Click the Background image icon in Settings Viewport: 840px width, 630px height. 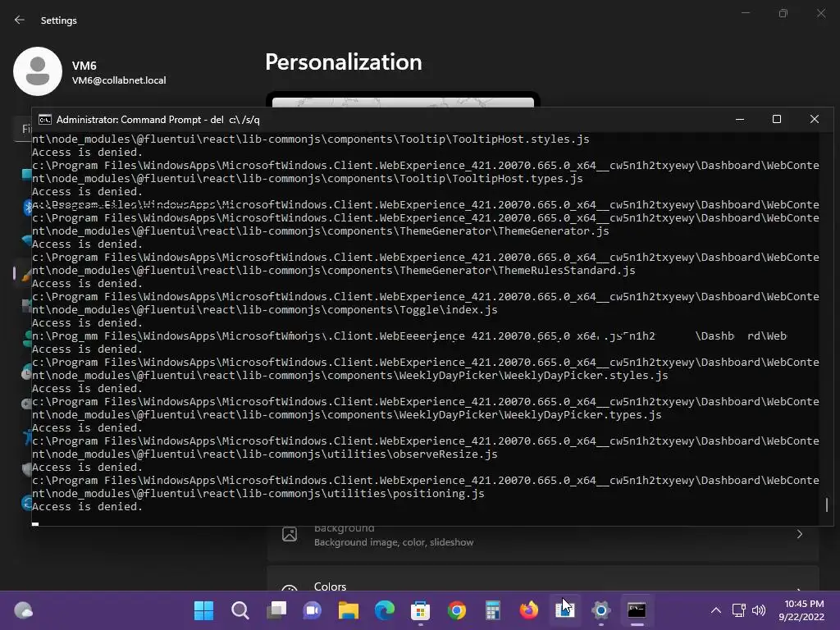tap(290, 534)
